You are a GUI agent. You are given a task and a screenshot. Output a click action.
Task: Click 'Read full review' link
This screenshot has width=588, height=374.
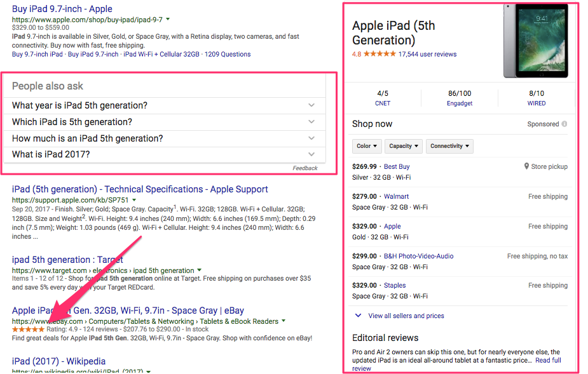coord(548,361)
